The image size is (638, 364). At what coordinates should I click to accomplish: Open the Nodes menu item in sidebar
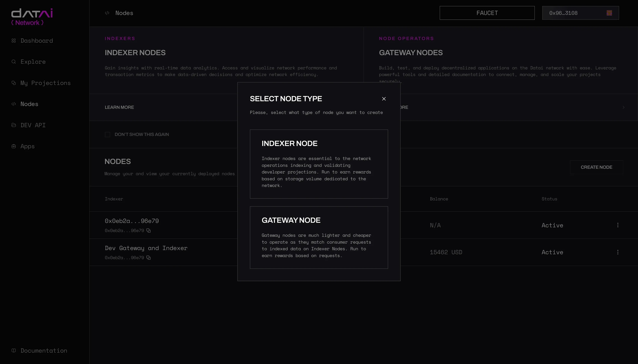[29, 104]
